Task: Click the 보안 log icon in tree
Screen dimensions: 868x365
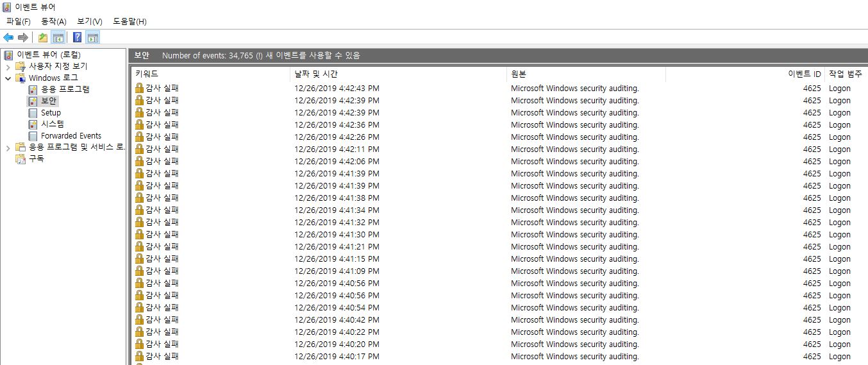Action: pyautogui.click(x=33, y=101)
